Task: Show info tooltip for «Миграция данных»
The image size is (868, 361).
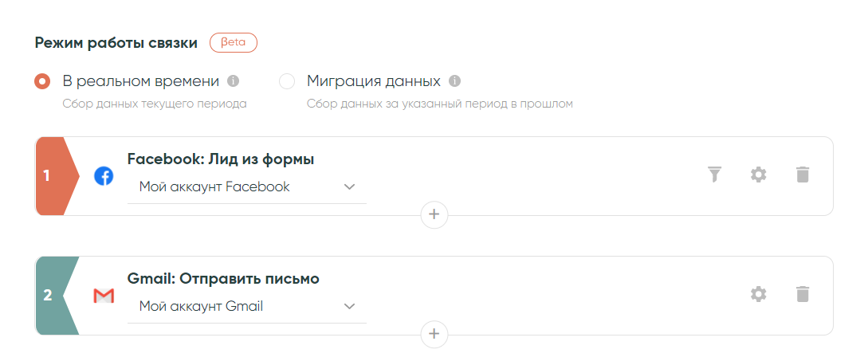Action: point(455,81)
